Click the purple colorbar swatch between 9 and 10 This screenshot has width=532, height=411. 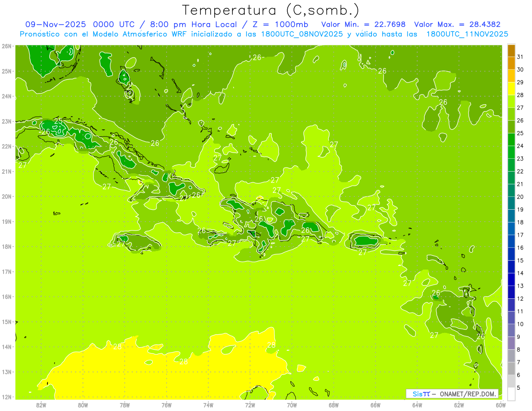511,330
